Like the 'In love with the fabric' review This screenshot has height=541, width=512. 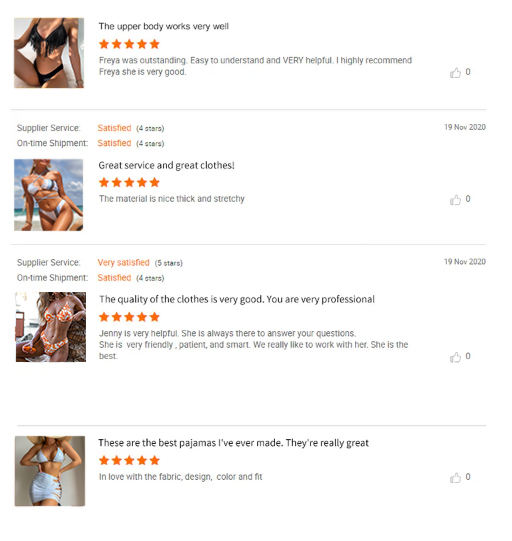(x=455, y=478)
